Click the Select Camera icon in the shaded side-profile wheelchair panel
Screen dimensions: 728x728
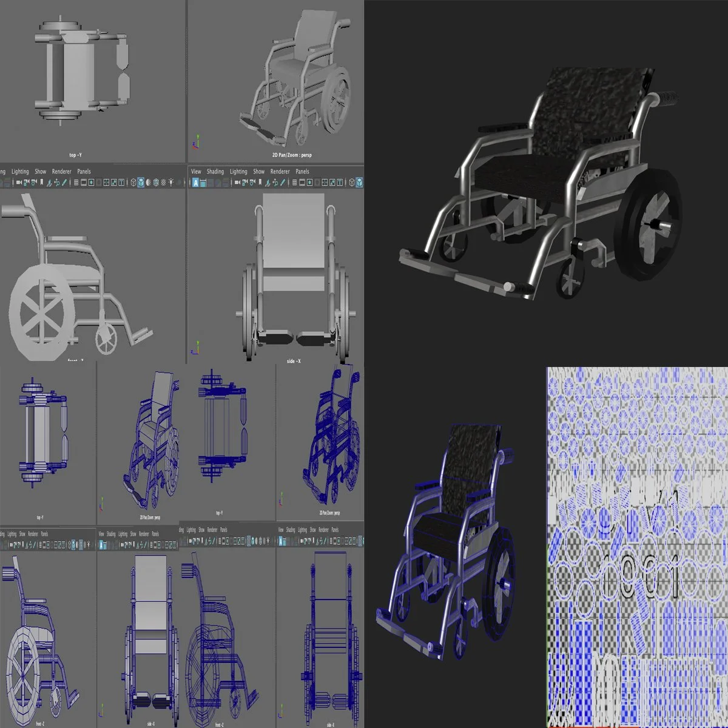point(19,183)
